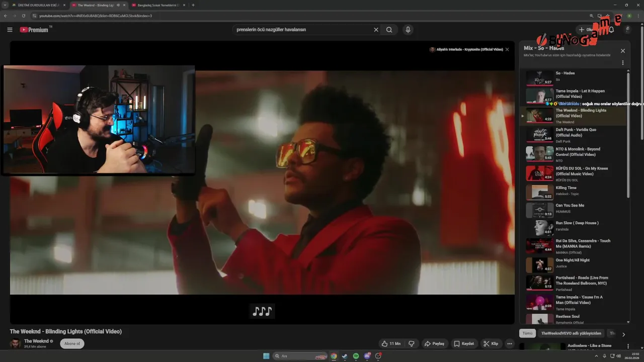Mute The Weeknd tab via speaker icon
Screen dimensions: 644x362
click(x=118, y=5)
